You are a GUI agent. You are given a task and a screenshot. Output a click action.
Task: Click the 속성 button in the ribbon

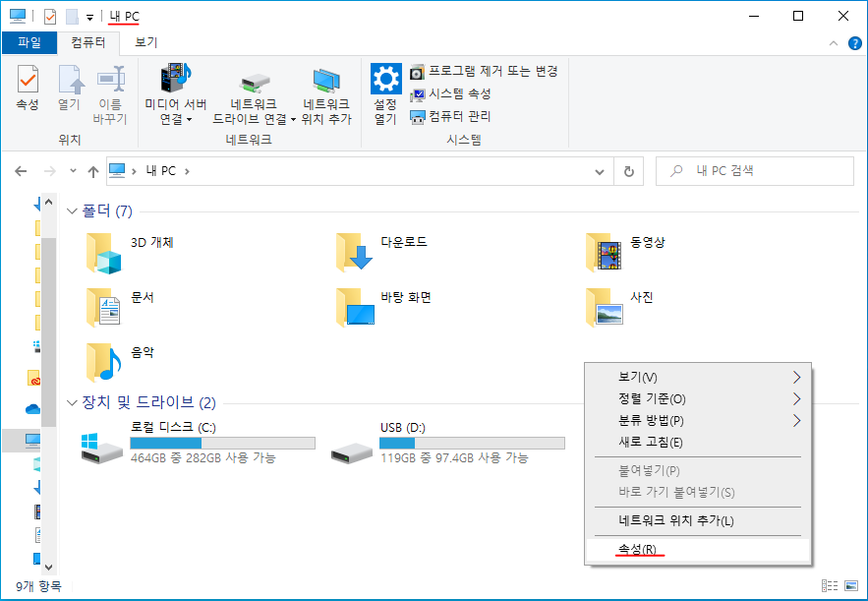pyautogui.click(x=28, y=89)
